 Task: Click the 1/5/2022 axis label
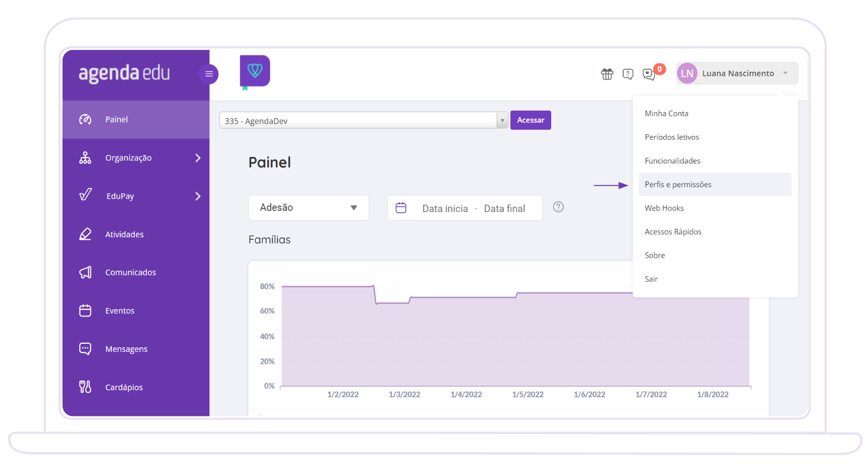(x=528, y=395)
